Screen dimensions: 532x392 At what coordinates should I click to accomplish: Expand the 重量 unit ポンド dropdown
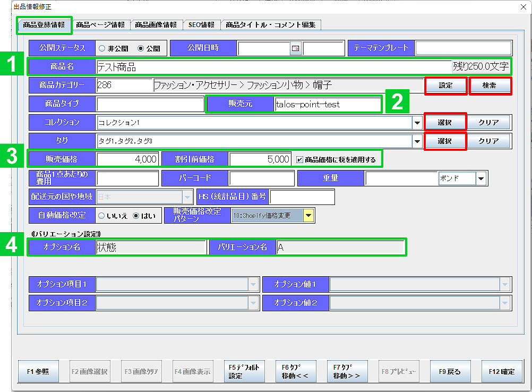click(x=480, y=178)
